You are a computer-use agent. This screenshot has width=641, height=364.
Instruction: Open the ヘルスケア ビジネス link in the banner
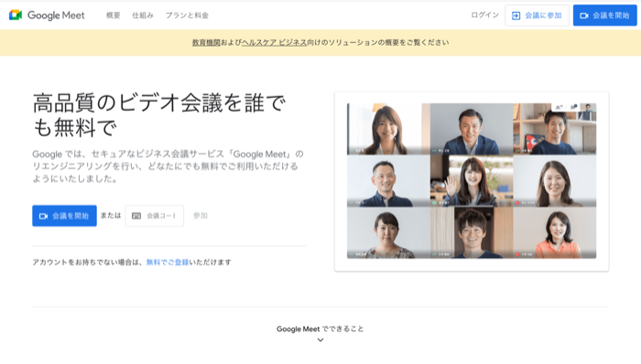pos(274,42)
